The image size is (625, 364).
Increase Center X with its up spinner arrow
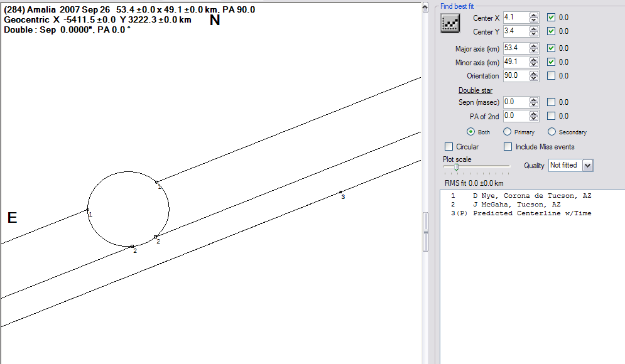(x=534, y=15)
